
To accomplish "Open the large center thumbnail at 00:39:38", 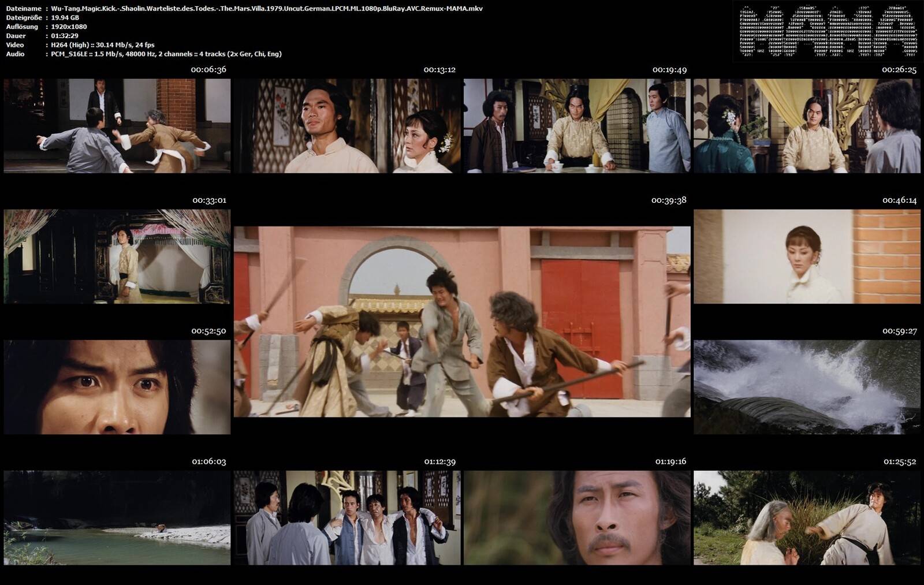I will pos(462,322).
